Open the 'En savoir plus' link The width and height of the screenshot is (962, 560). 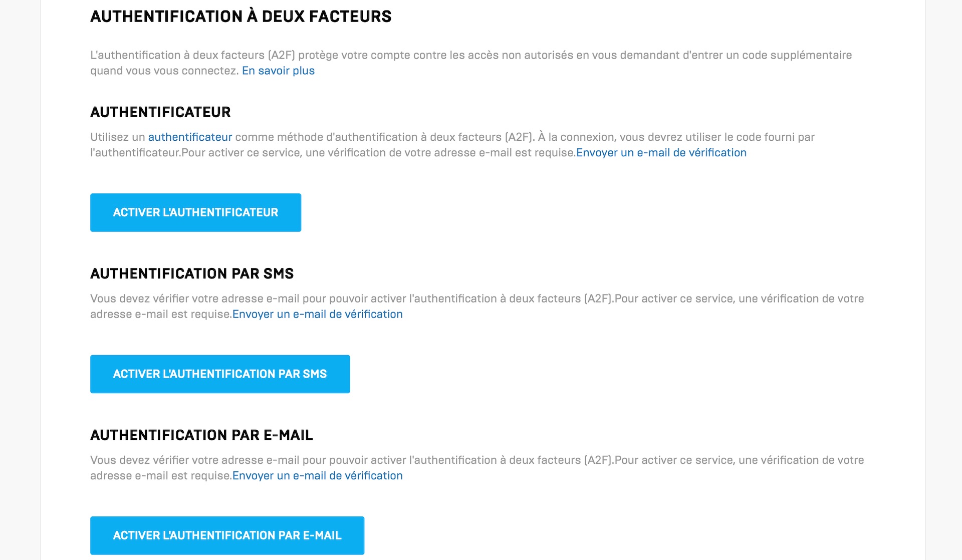(278, 71)
